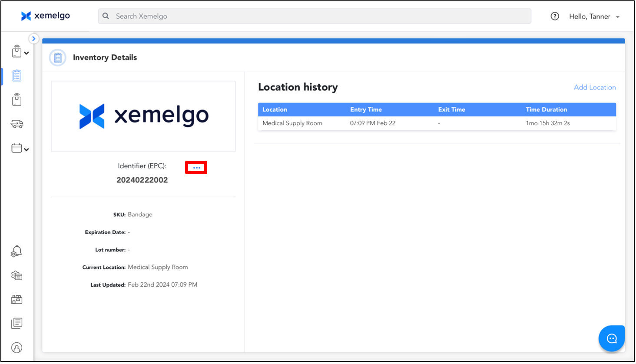Screen dimensions: 636x364
Task: Expand the calendar sidebar menu
Action: pos(20,148)
